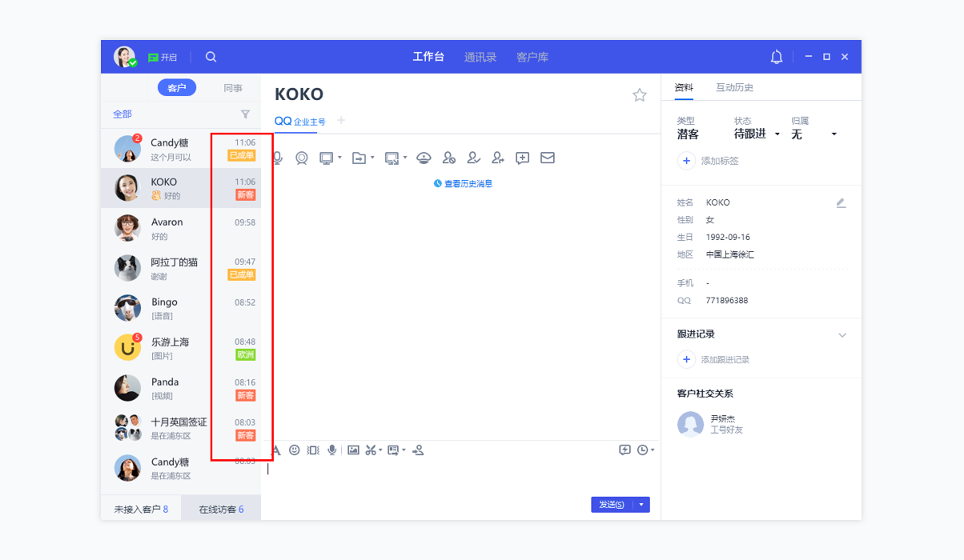Open the remote desktop options arrow
The width and height of the screenshot is (964, 560).
(x=339, y=158)
